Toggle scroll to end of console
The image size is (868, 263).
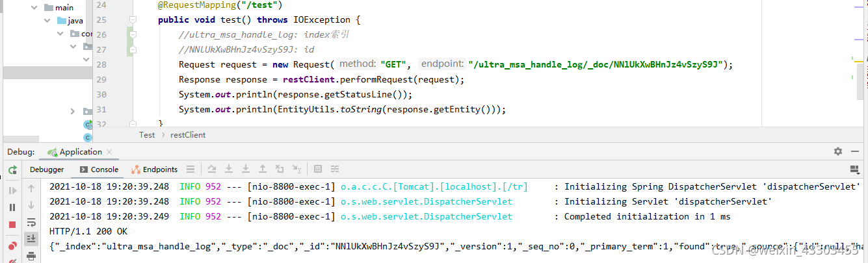pos(31,240)
